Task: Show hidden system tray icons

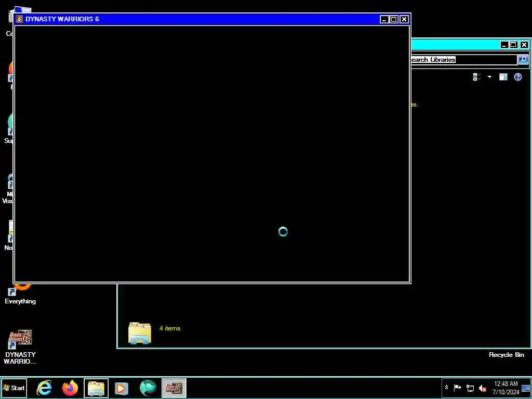Action: [x=446, y=388]
